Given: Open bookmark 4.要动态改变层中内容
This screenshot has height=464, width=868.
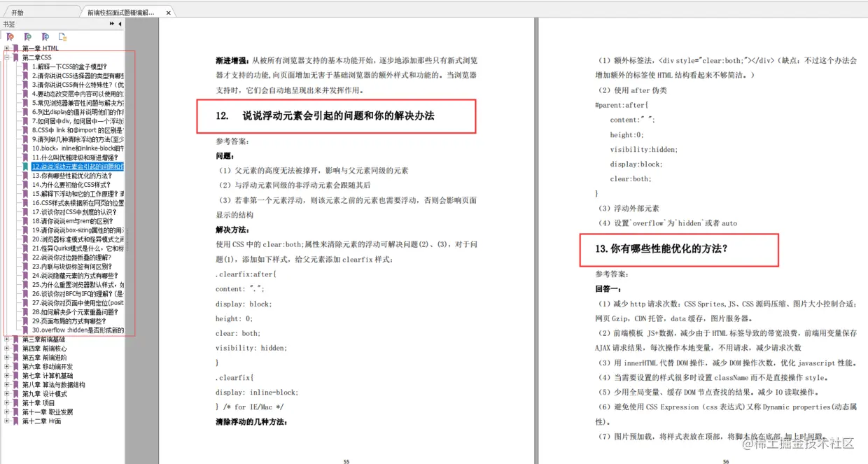Looking at the screenshot, I should 78,94.
